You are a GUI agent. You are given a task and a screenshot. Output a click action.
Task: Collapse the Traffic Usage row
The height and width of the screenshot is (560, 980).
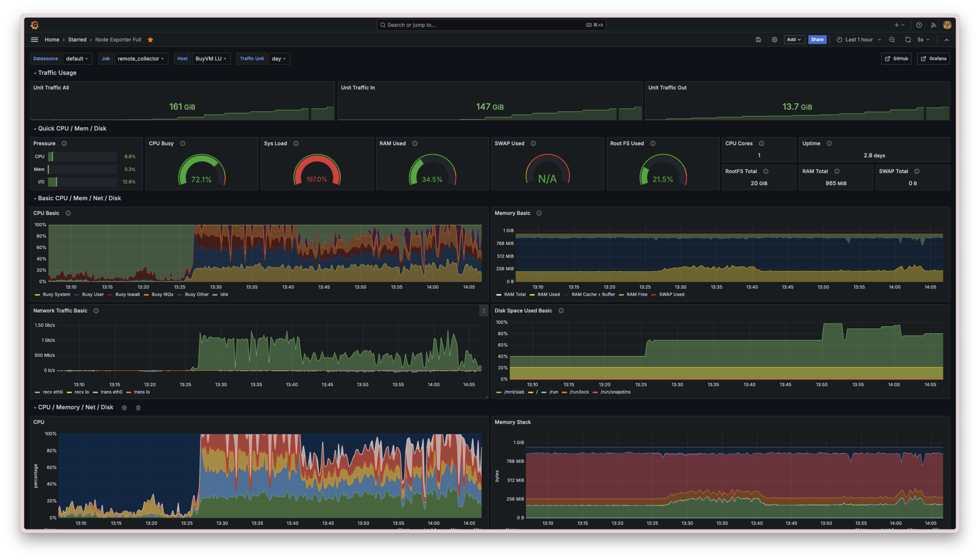click(57, 73)
